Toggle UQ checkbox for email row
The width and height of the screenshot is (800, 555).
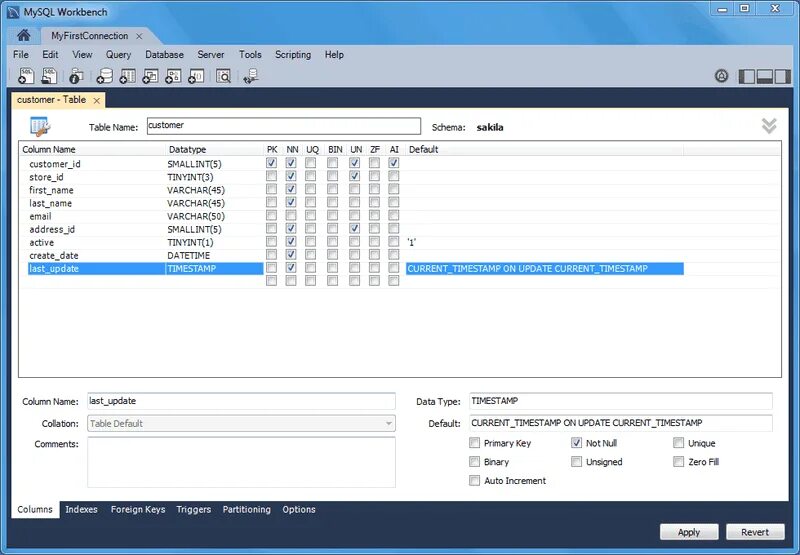point(310,215)
